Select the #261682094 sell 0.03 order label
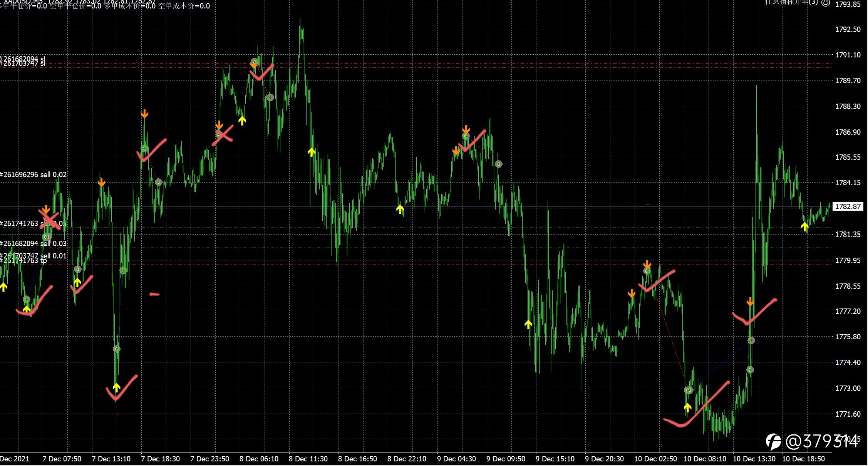Screen dimensions: 868x466 click(34, 243)
